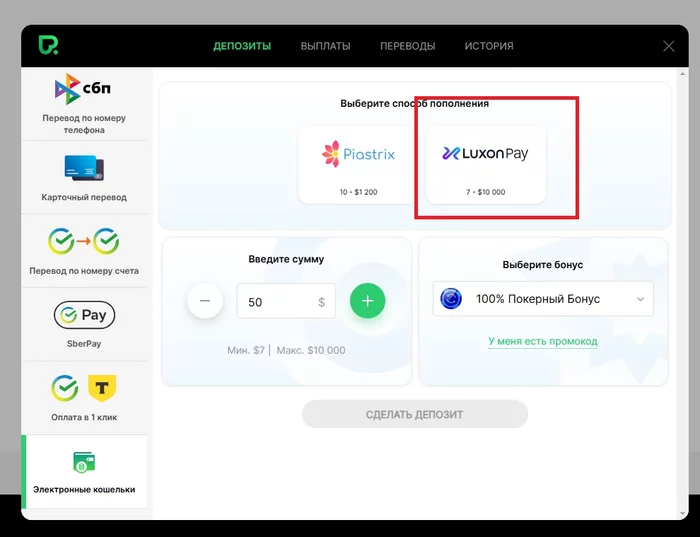Click the Выберите бонус heading
The width and height of the screenshot is (700, 537).
click(x=543, y=265)
